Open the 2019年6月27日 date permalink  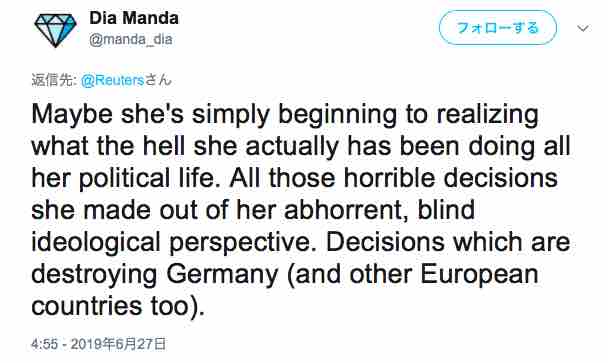click(x=118, y=344)
